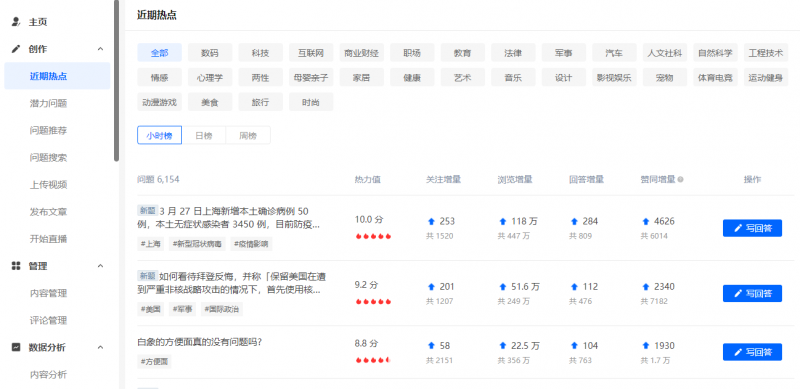Filter by 互联网 category

coord(311,53)
